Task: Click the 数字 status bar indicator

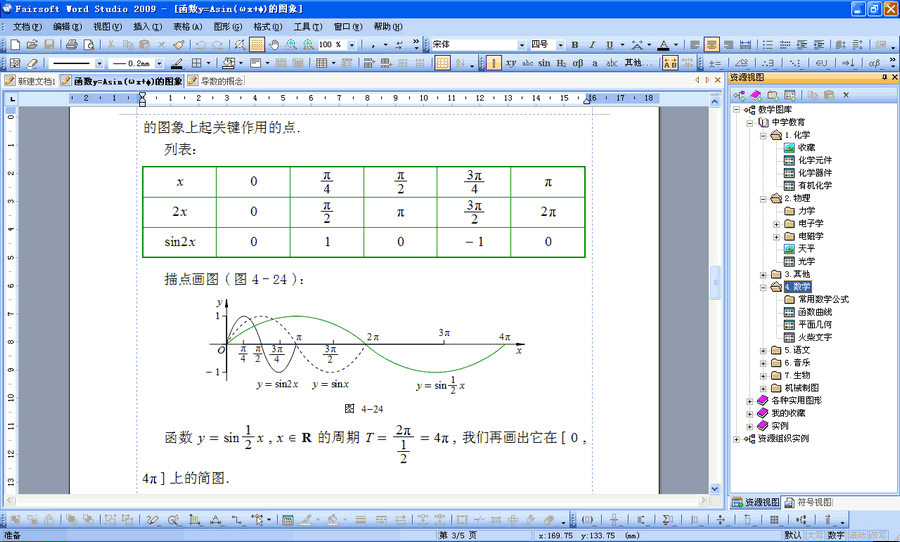Action: [836, 535]
